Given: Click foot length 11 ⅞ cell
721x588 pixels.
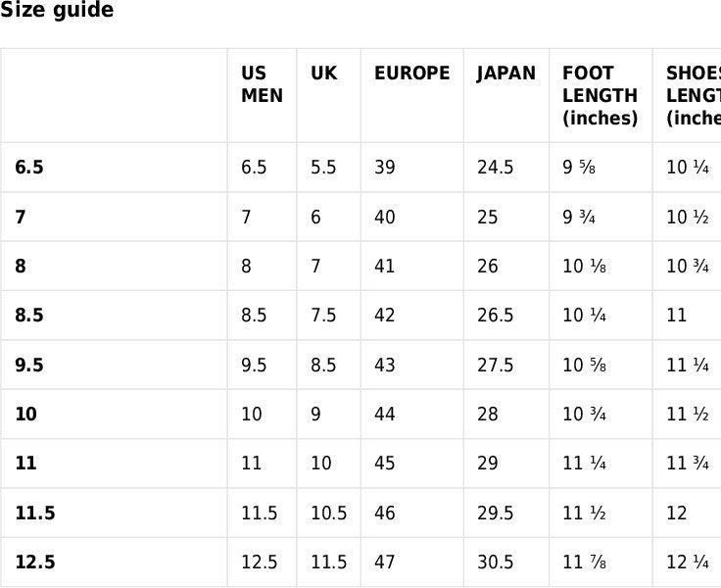Looking at the screenshot, I should pos(584,563).
